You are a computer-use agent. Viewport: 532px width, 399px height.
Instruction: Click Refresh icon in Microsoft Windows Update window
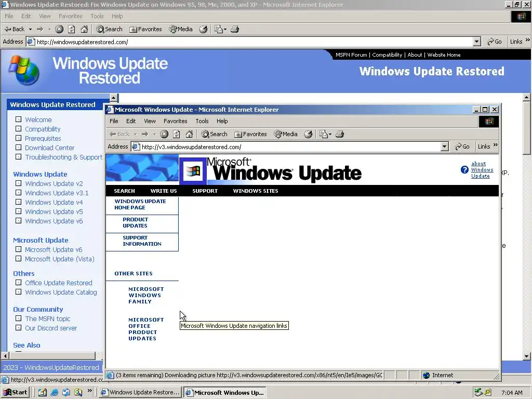(177, 134)
